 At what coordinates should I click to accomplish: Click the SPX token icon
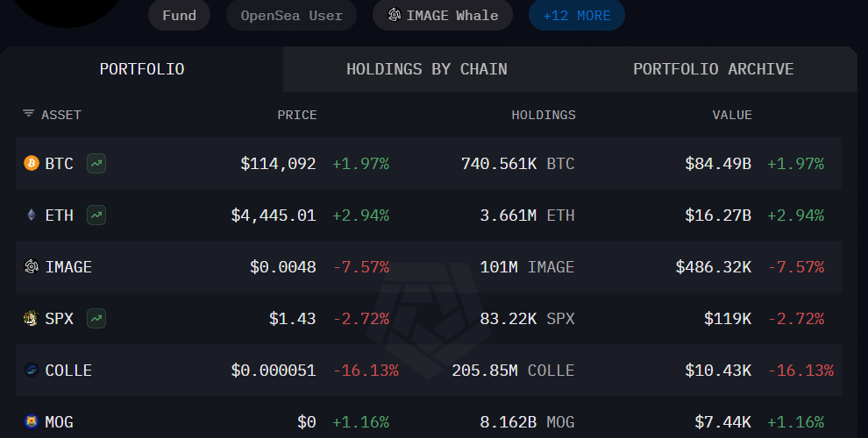[x=32, y=319]
